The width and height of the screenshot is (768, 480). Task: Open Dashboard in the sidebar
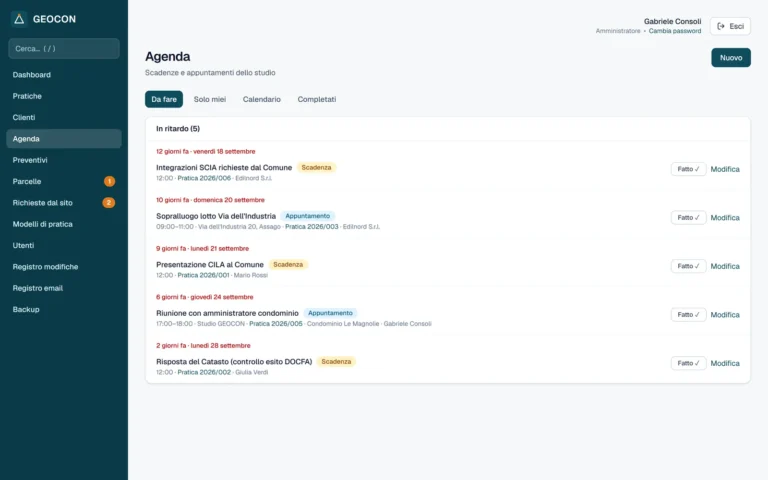64,75
